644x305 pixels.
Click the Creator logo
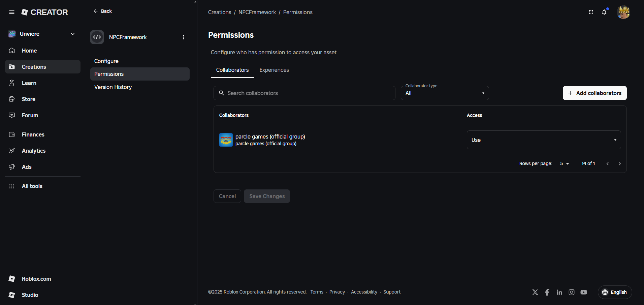click(44, 12)
